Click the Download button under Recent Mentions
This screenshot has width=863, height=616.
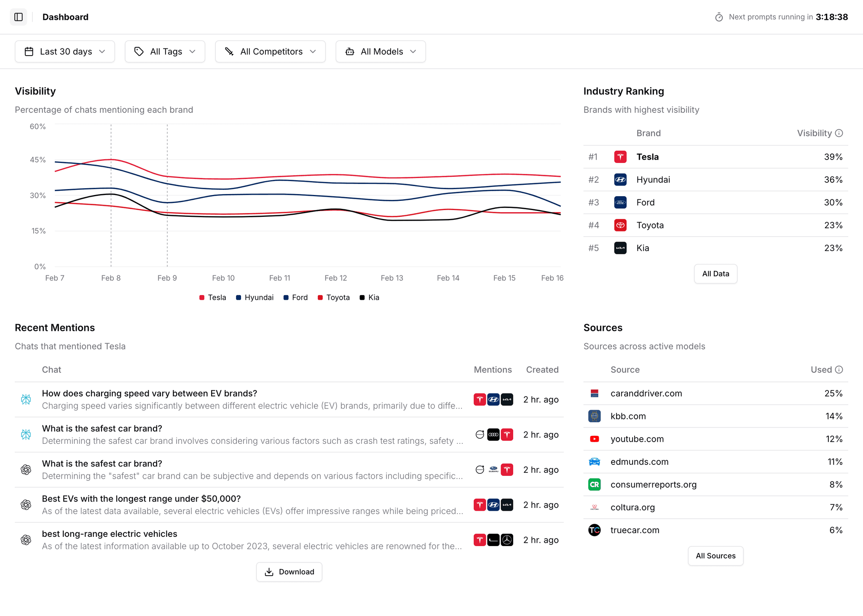(289, 572)
